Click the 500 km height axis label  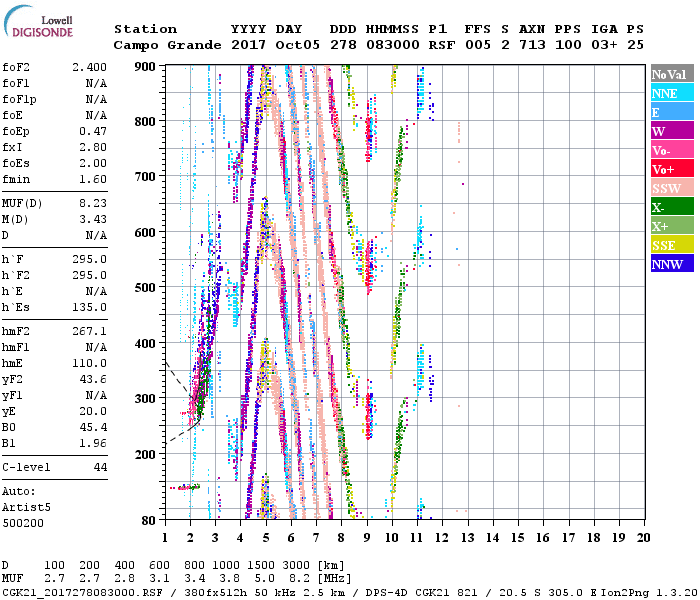(x=145, y=288)
